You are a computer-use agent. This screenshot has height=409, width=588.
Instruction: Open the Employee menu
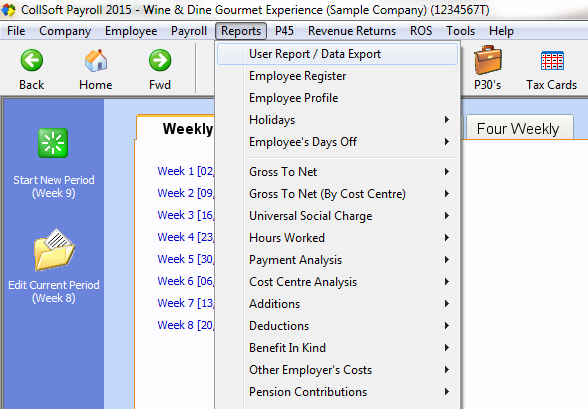coord(131,31)
